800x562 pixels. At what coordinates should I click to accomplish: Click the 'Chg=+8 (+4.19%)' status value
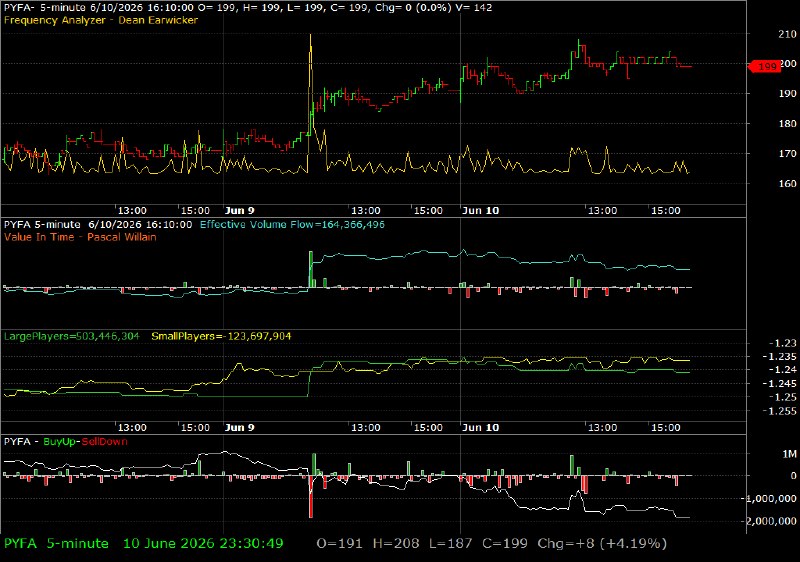coord(602,543)
